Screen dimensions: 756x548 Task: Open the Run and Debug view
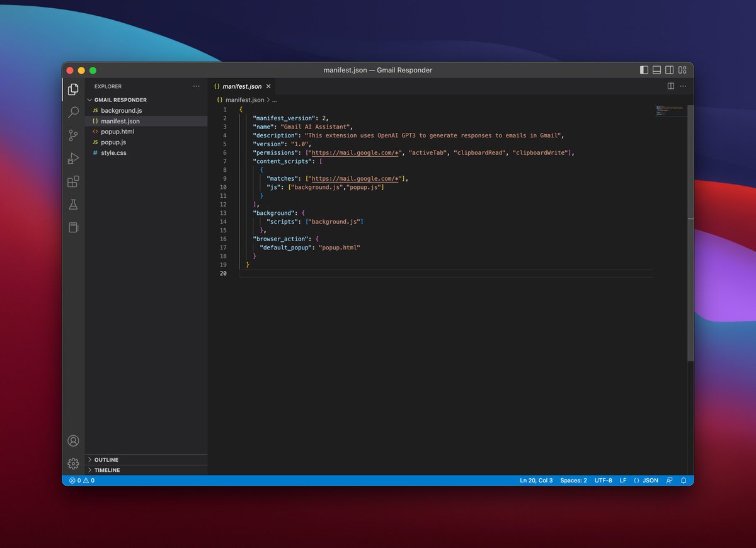pos(73,159)
